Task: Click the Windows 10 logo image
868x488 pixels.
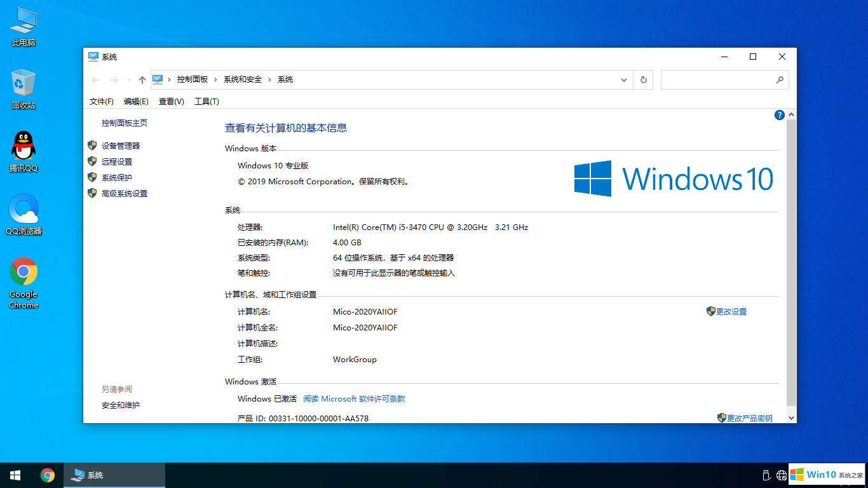Action: [674, 179]
